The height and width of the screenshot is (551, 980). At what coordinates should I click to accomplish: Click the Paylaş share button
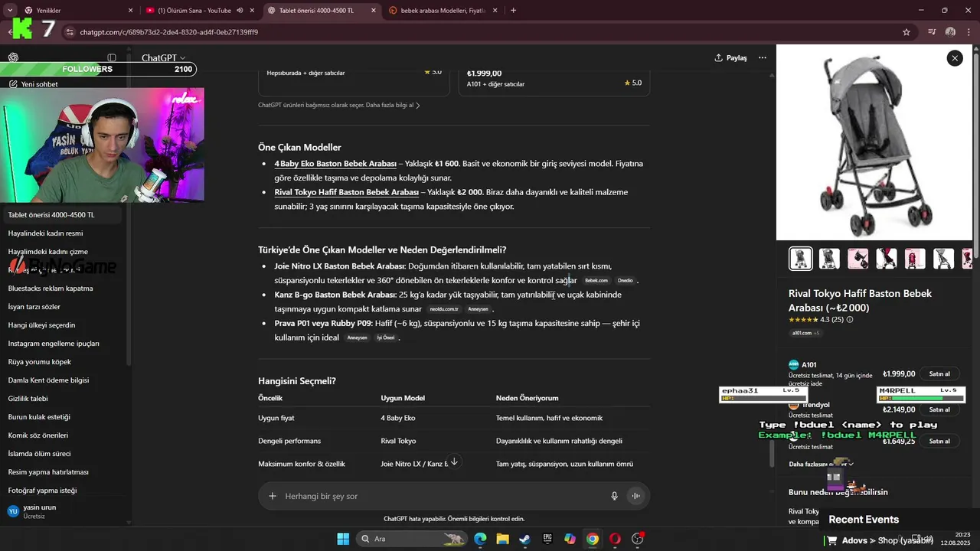tap(730, 57)
